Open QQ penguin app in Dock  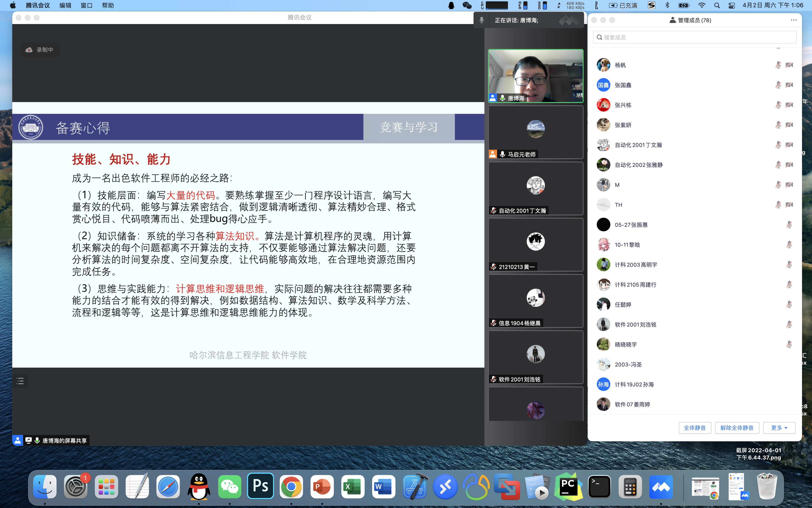(x=199, y=486)
